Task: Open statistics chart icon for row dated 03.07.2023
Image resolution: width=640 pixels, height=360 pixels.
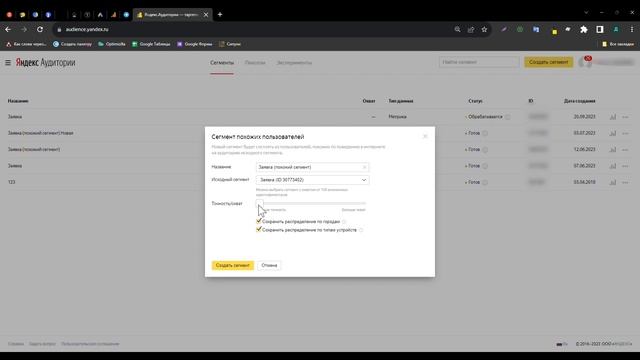Action: (x=613, y=133)
